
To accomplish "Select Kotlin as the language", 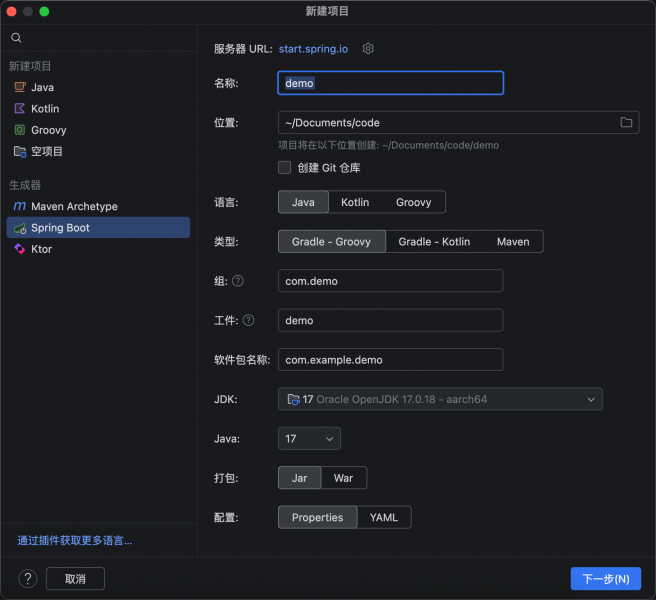I will click(x=355, y=202).
